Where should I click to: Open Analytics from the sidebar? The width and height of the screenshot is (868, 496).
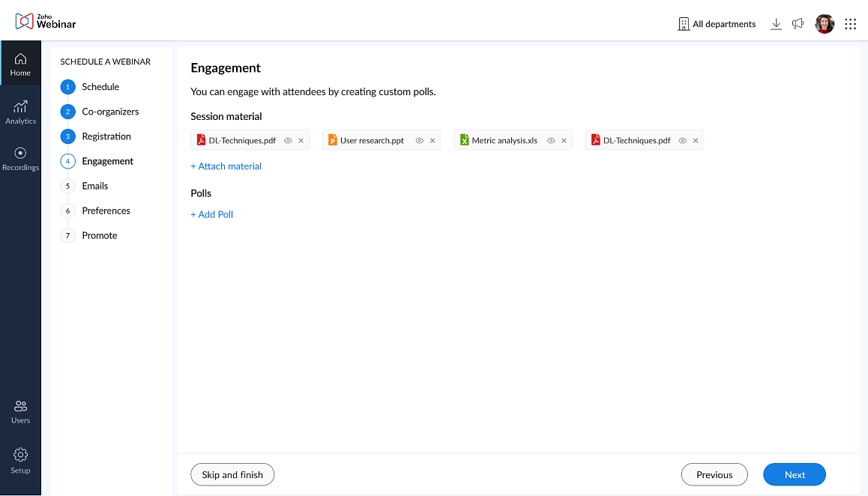(20, 112)
